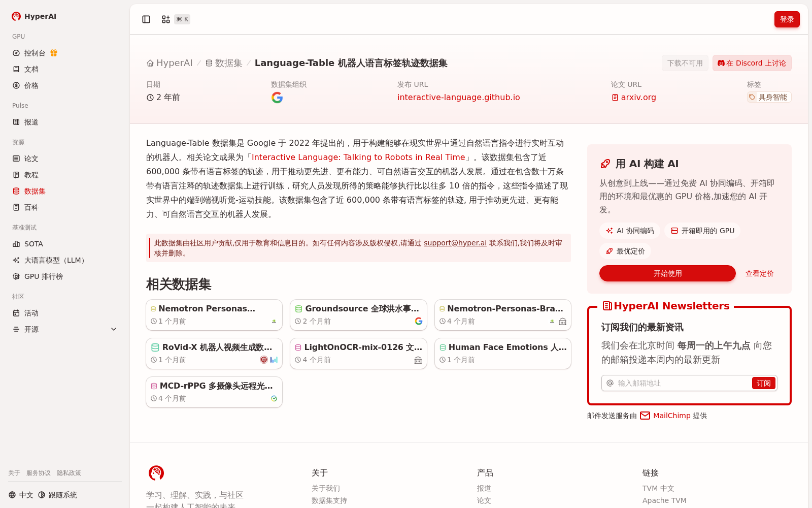The width and height of the screenshot is (812, 508).
Task: Click the 具身智能 tag
Action: 769,97
